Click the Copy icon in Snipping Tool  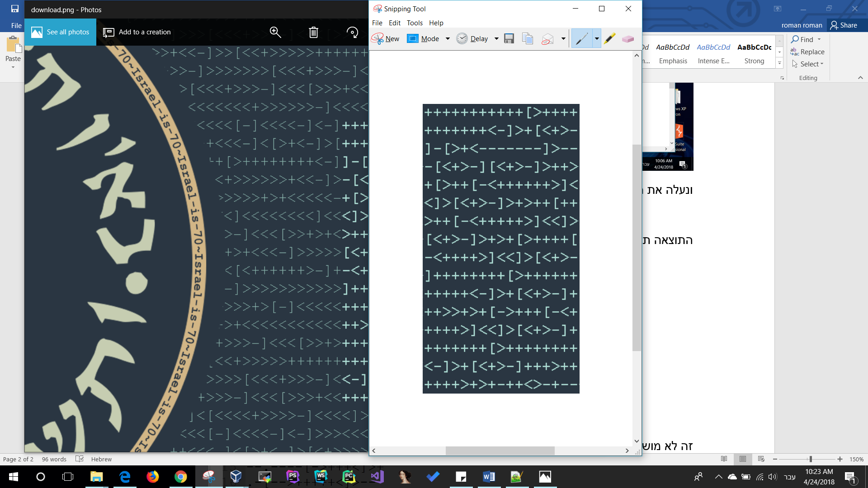click(x=528, y=39)
